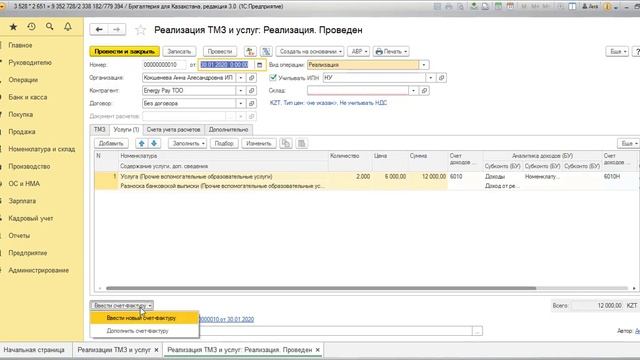
Task: Click the sidebar search magnifier icon
Action: coord(50,27)
